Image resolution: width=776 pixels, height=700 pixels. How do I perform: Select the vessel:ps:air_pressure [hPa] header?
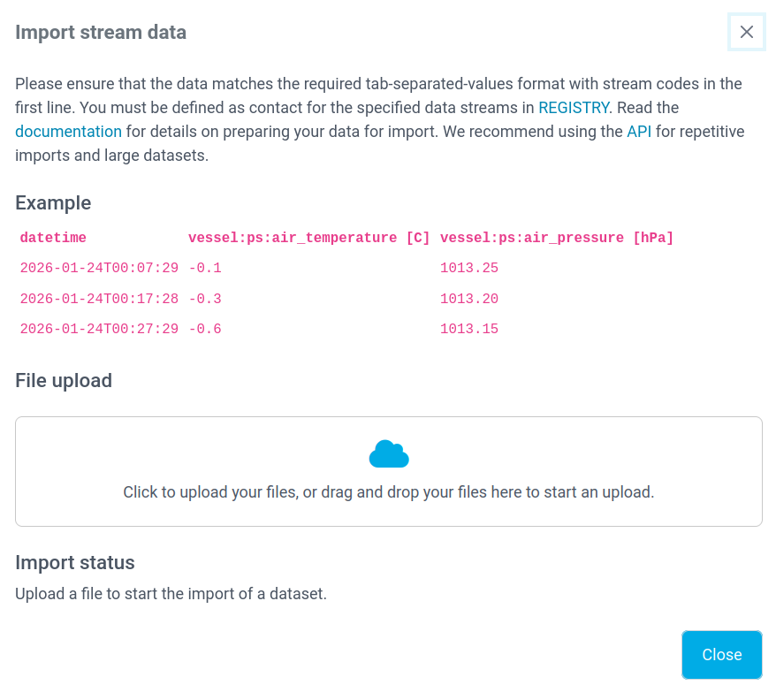(557, 238)
